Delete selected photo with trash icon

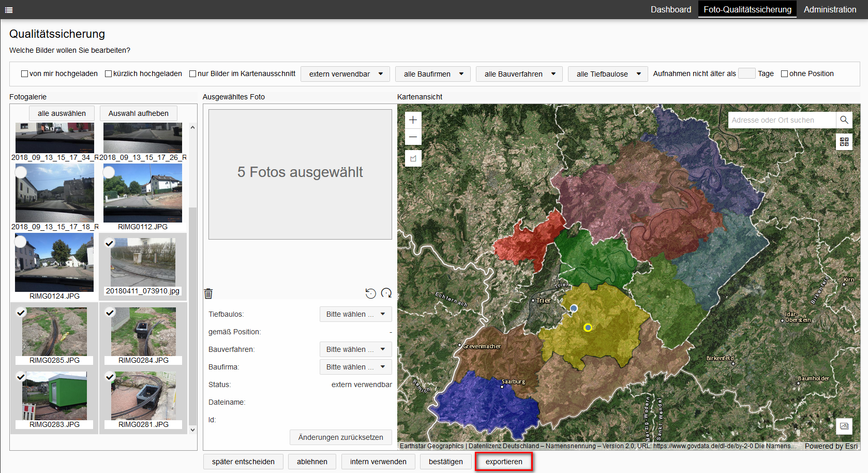208,294
